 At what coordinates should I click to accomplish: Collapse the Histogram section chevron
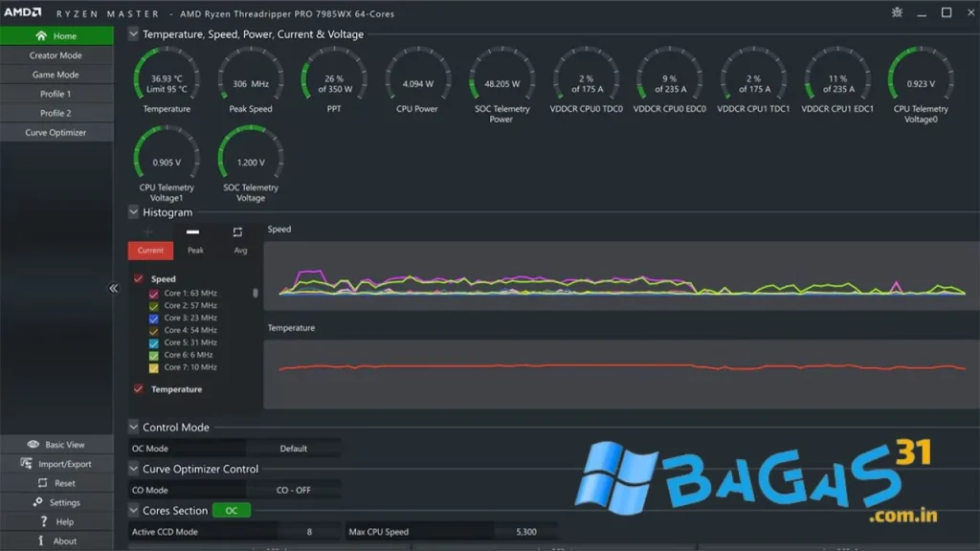pyautogui.click(x=133, y=211)
